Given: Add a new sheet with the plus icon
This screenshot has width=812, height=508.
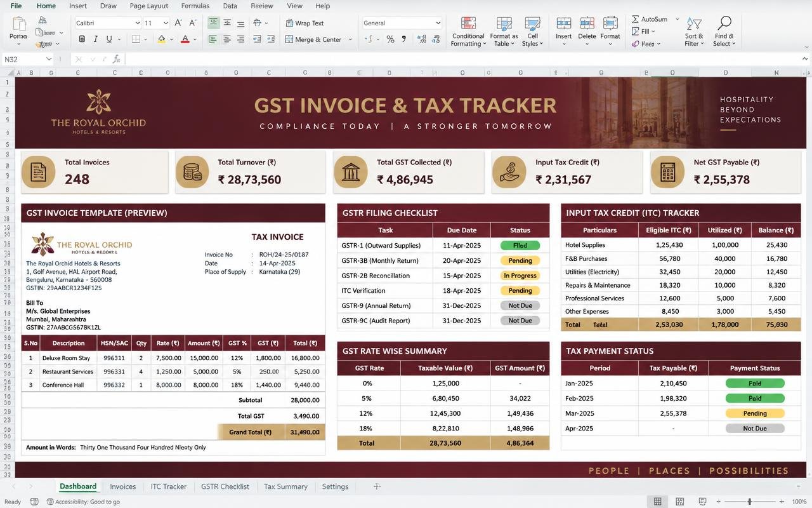Looking at the screenshot, I should pyautogui.click(x=377, y=486).
